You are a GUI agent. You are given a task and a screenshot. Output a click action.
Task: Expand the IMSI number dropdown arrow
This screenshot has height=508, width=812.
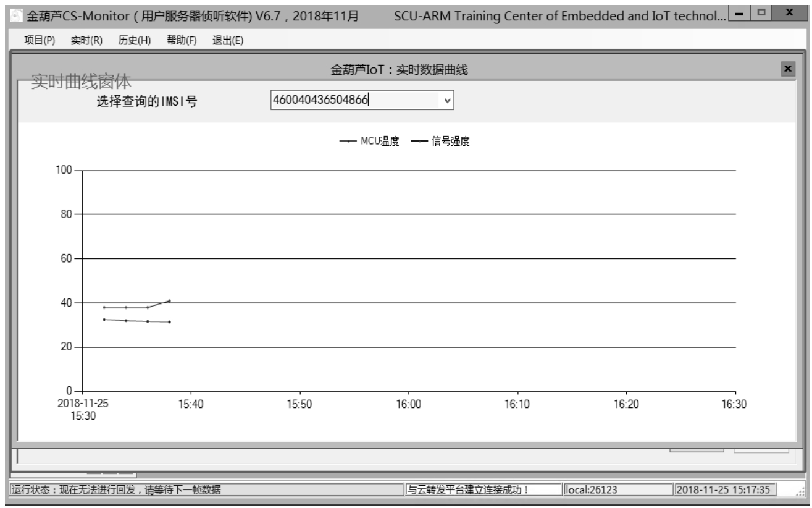pos(448,100)
